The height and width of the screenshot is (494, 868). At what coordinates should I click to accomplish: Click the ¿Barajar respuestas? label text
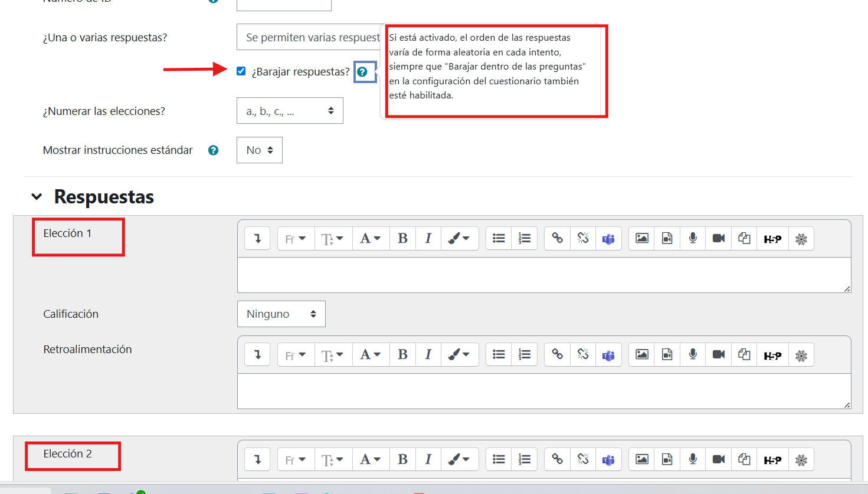pos(300,72)
